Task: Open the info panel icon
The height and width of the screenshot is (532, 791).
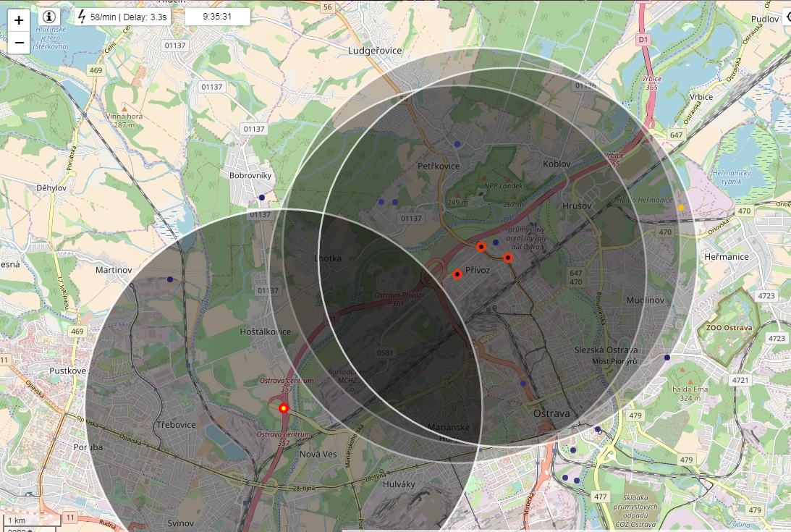Action: click(x=49, y=17)
